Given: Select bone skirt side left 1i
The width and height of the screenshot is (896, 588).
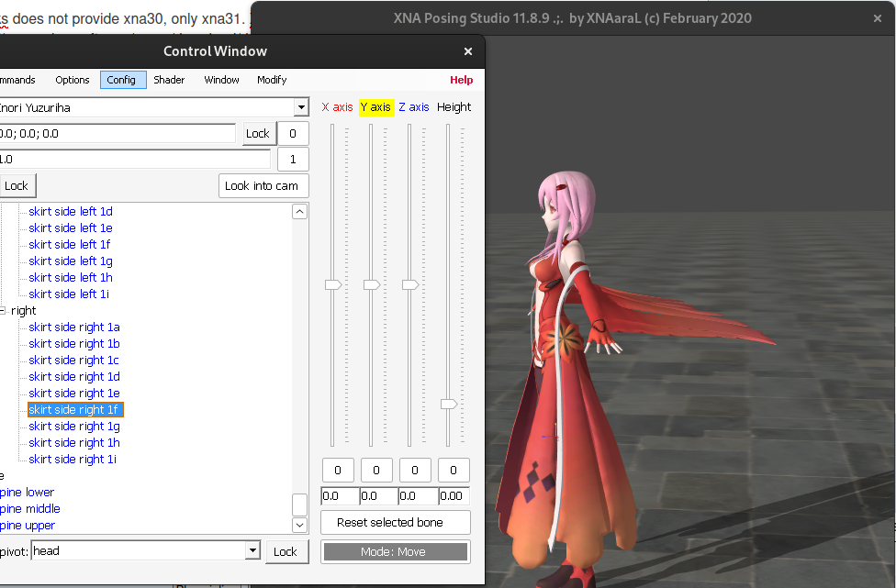Looking at the screenshot, I should [69, 294].
